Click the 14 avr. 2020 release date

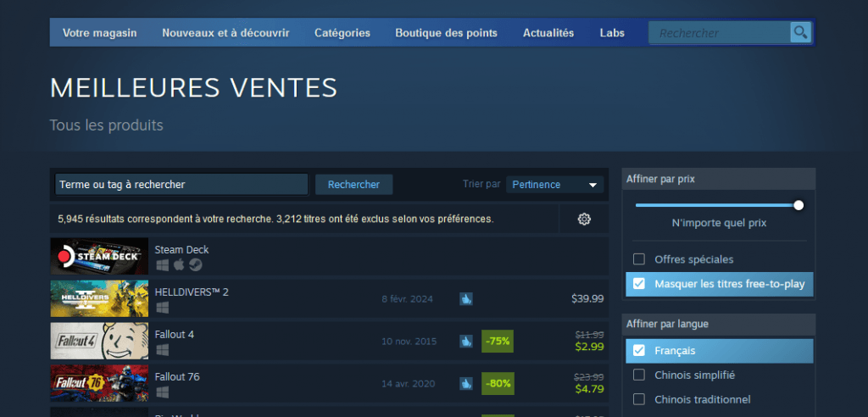[408, 383]
